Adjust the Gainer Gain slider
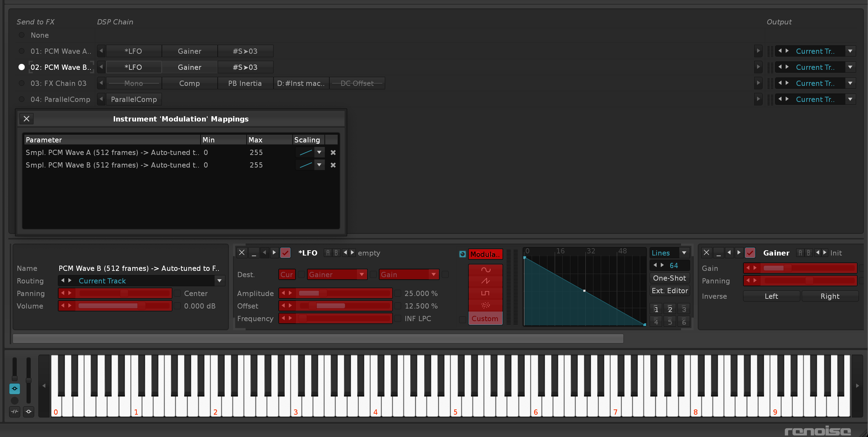The image size is (868, 437). pyautogui.click(x=809, y=268)
